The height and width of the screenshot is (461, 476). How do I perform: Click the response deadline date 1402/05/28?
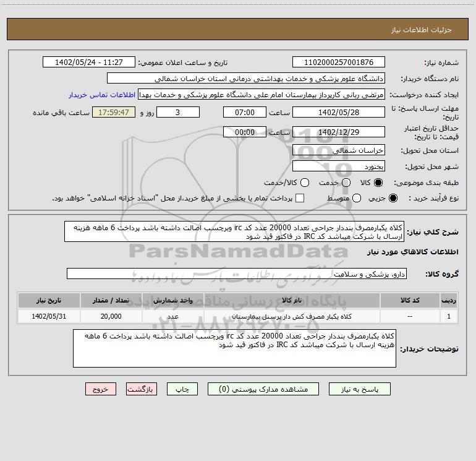tap(339, 112)
